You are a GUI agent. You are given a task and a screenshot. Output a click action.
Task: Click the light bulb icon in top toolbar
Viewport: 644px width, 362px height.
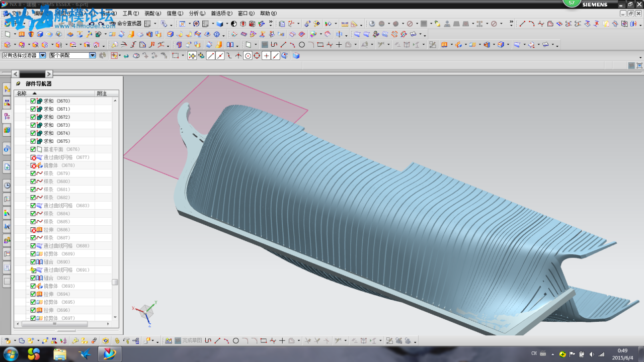[x=437, y=23]
